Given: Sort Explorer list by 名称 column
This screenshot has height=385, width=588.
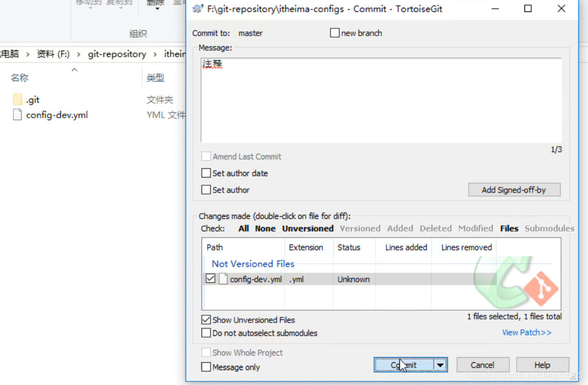Looking at the screenshot, I should click(x=20, y=78).
